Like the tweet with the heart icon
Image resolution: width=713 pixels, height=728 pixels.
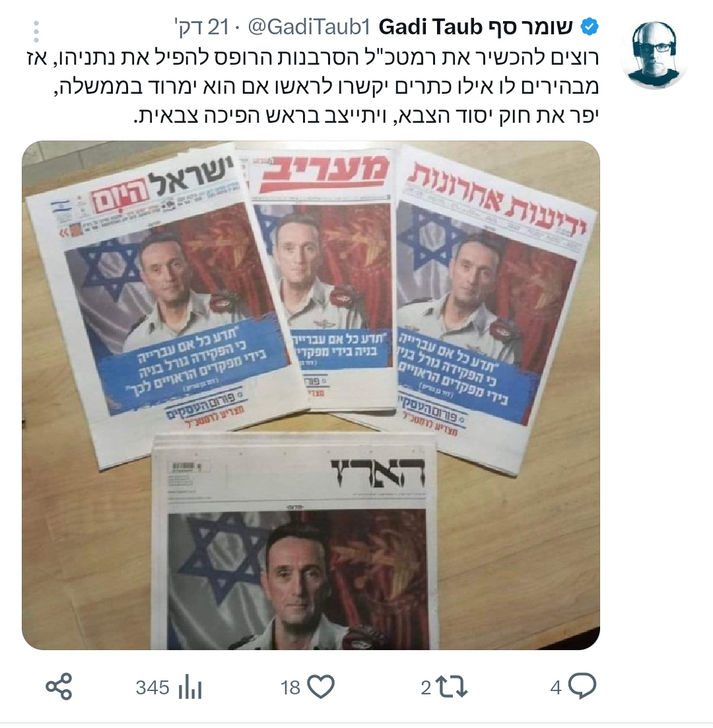point(322,687)
